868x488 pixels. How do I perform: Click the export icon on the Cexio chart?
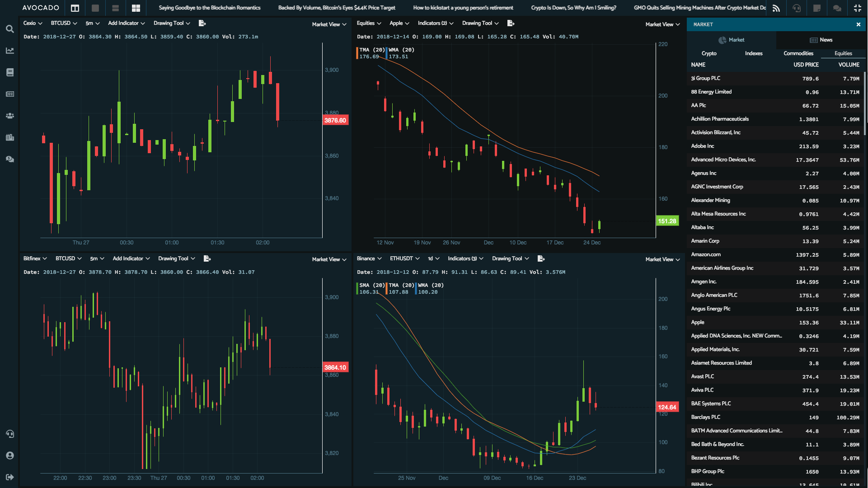[202, 23]
